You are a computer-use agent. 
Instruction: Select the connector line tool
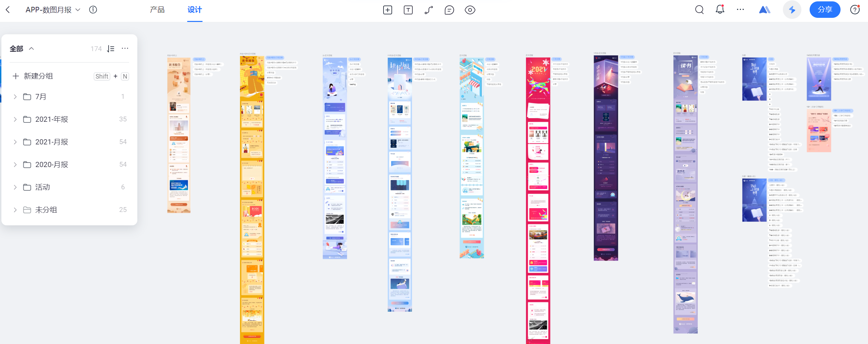[x=429, y=10]
